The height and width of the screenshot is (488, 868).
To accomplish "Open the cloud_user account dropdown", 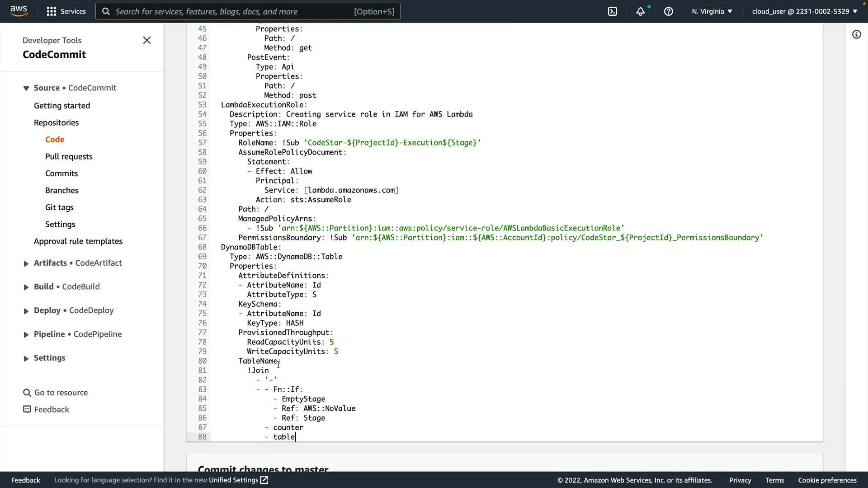I will (804, 11).
